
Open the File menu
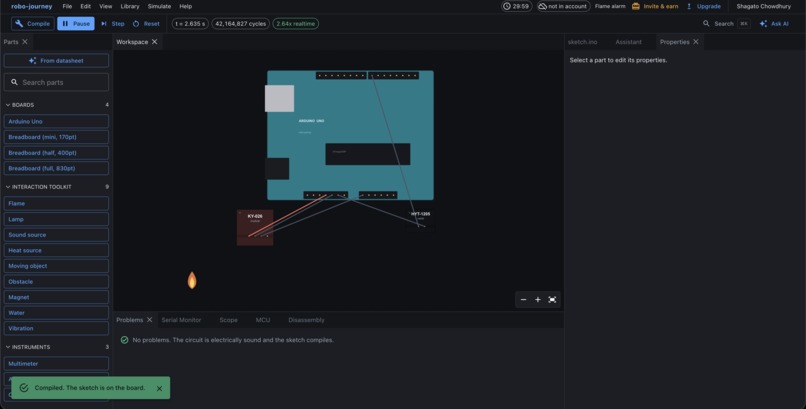[x=67, y=6]
